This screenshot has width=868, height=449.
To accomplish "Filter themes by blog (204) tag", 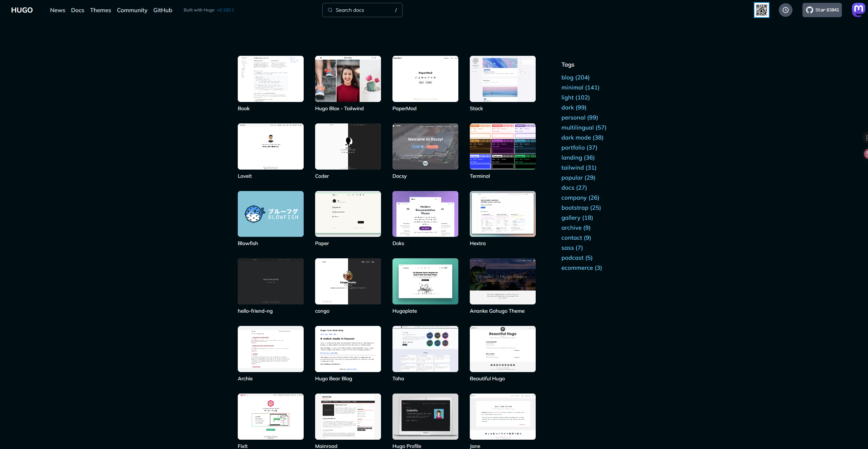I will tap(575, 77).
